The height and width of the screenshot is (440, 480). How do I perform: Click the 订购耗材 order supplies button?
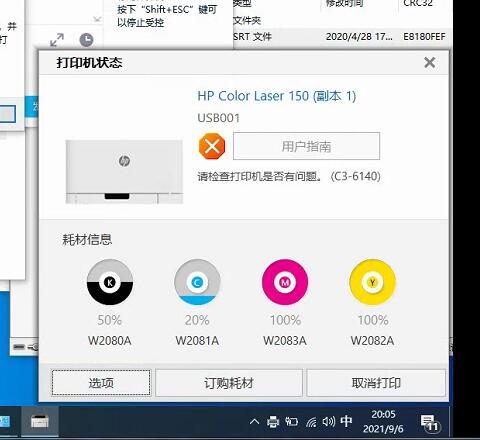[x=229, y=383]
